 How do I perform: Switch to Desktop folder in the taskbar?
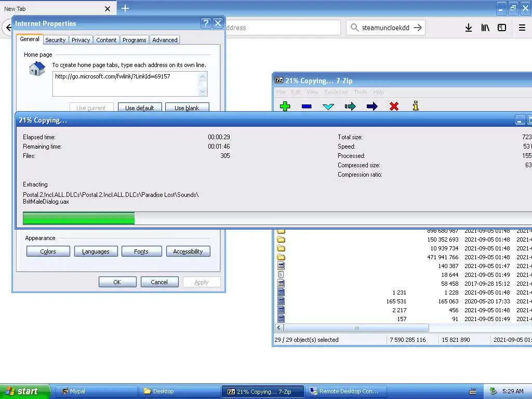(x=179, y=391)
